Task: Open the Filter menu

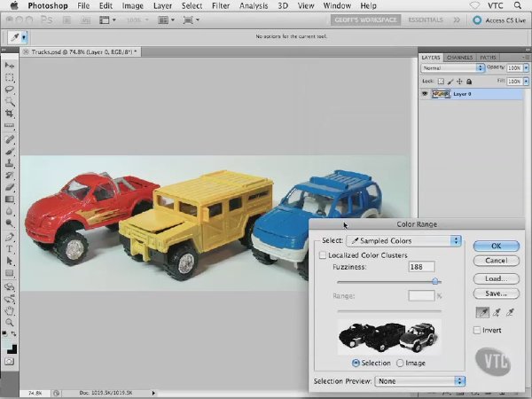Action: pyautogui.click(x=221, y=6)
